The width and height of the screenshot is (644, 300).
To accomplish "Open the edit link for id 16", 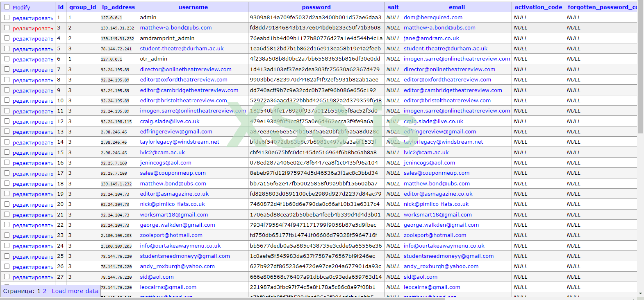I will tap(33, 163).
